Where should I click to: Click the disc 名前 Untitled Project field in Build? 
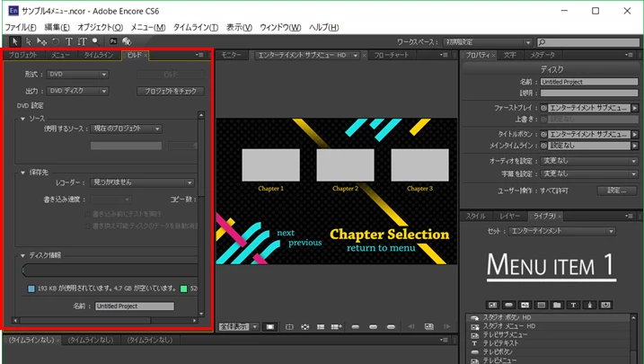(x=135, y=306)
